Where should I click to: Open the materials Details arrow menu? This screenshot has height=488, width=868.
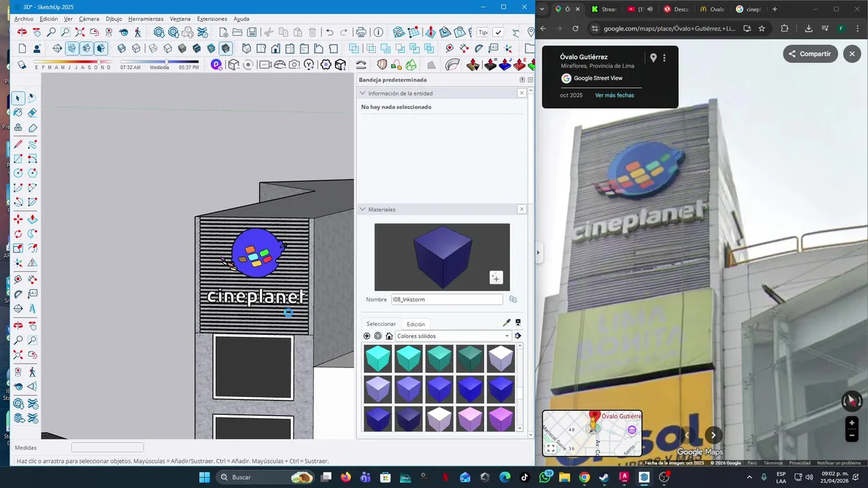(x=518, y=336)
